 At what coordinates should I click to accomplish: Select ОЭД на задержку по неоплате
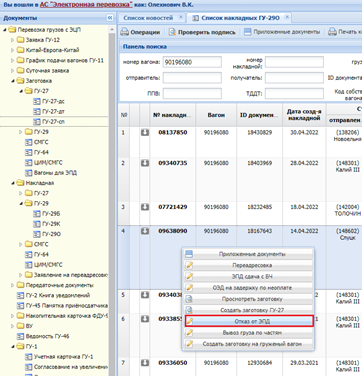point(248,288)
